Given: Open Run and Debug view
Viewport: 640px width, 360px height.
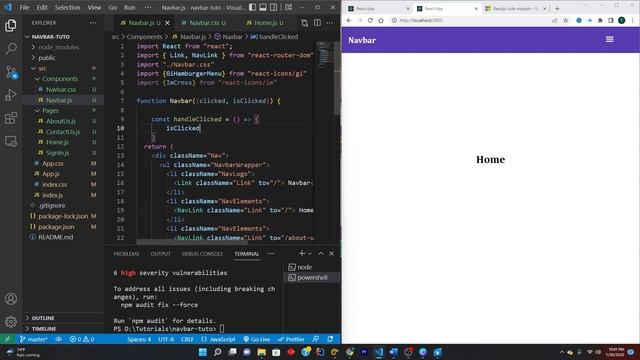Looking at the screenshot, I should (11, 95).
